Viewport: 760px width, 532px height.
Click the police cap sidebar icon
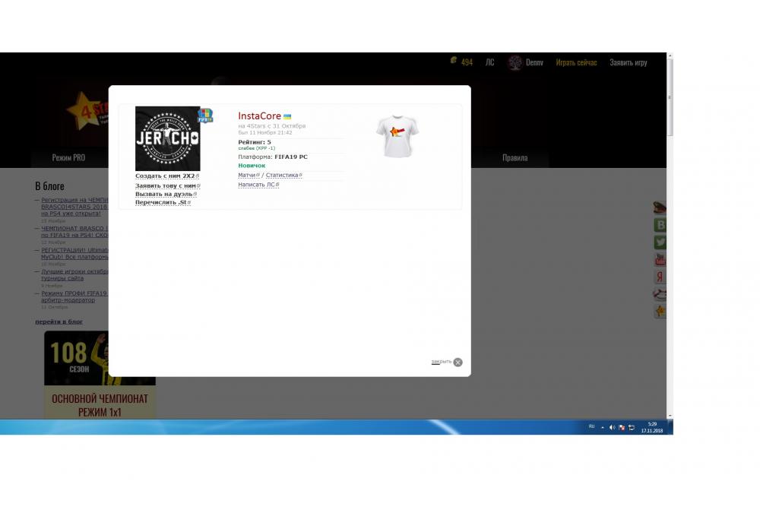pyautogui.click(x=660, y=207)
